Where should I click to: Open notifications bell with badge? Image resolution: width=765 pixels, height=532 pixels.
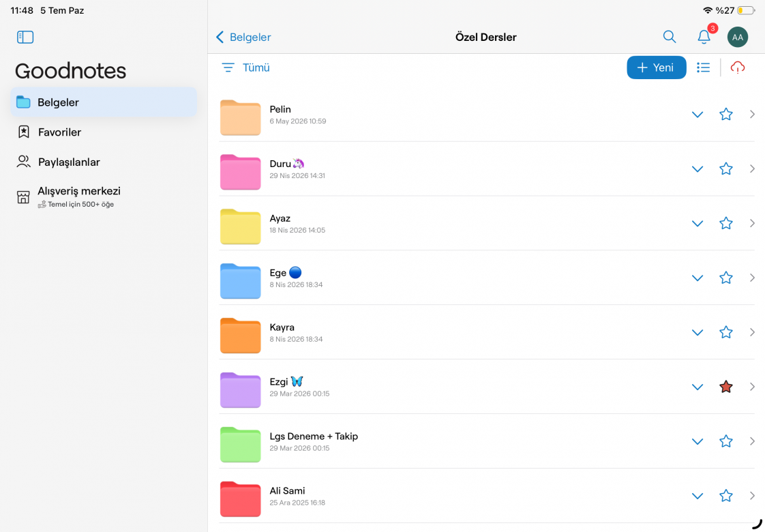click(x=704, y=37)
